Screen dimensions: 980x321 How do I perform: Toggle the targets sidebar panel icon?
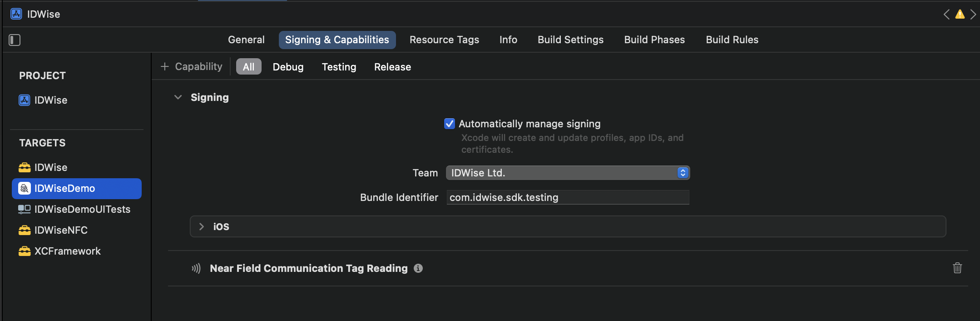click(15, 40)
